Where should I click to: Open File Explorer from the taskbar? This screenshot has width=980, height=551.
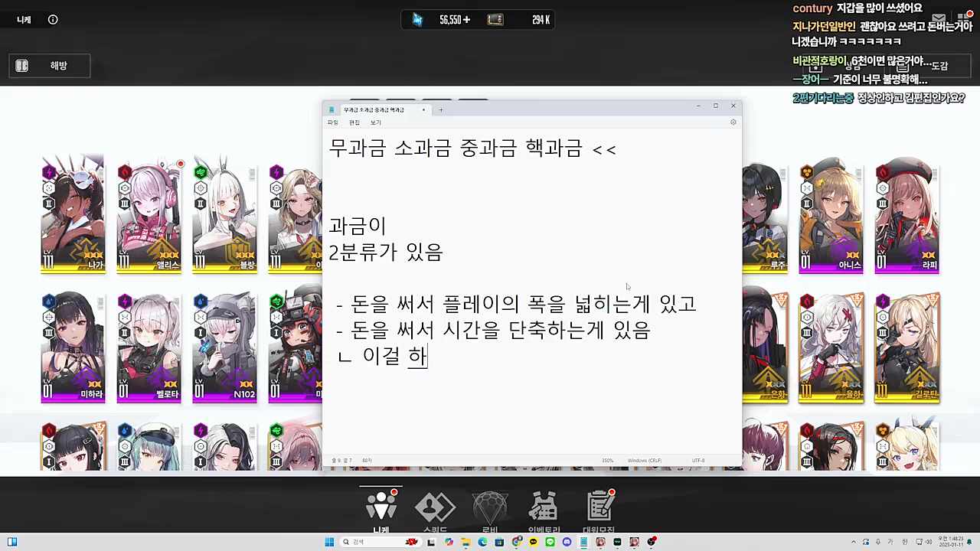[x=466, y=542]
